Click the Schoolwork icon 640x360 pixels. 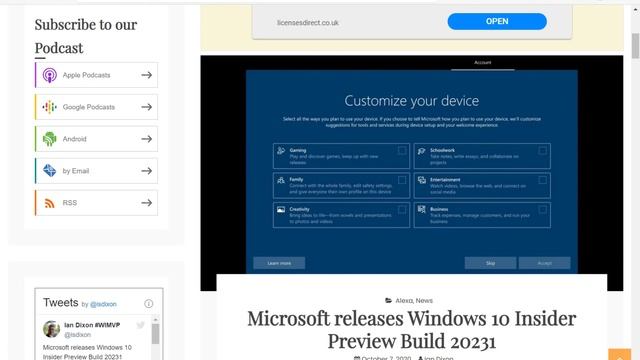click(x=421, y=151)
